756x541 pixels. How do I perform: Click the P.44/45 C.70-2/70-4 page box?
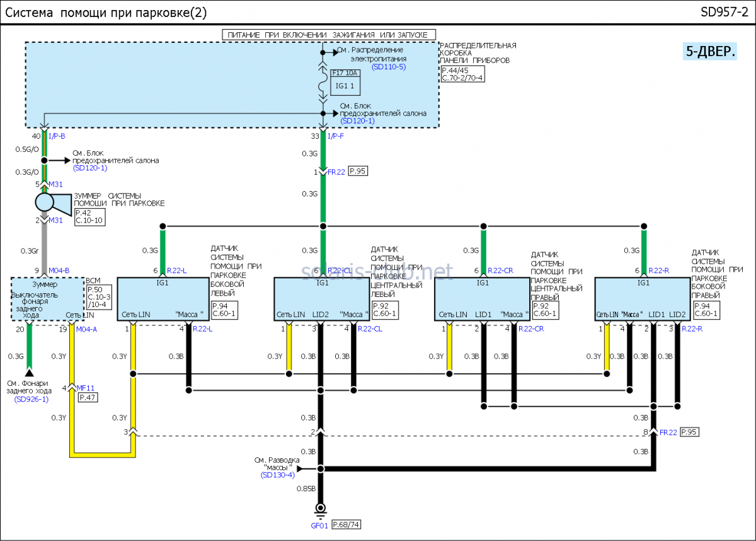462,74
